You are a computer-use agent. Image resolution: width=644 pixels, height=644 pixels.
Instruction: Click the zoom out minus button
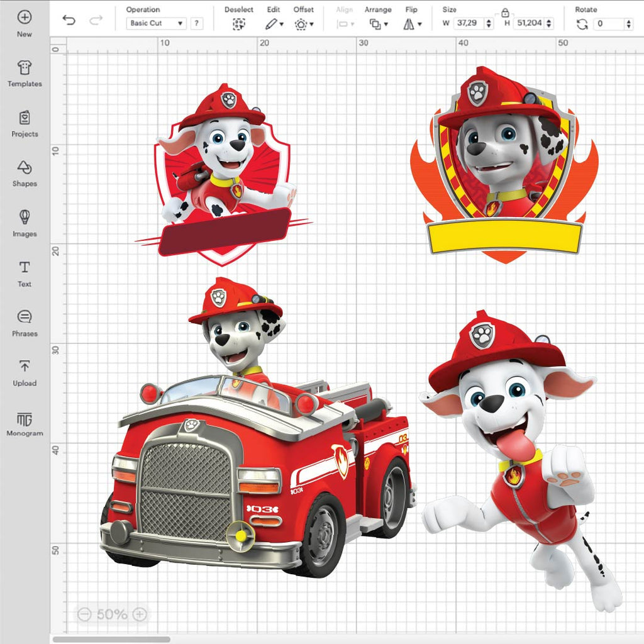(x=85, y=614)
